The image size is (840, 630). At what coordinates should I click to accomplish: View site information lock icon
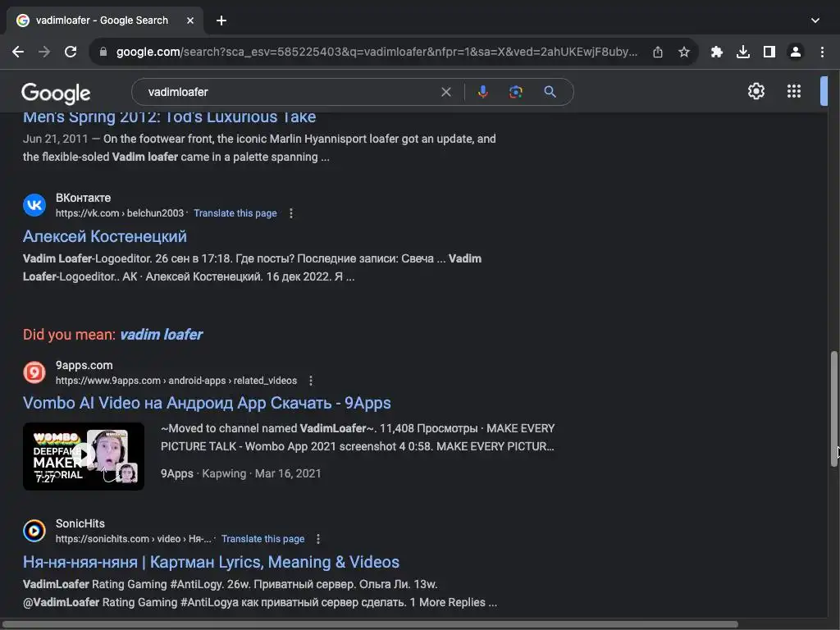point(103,52)
